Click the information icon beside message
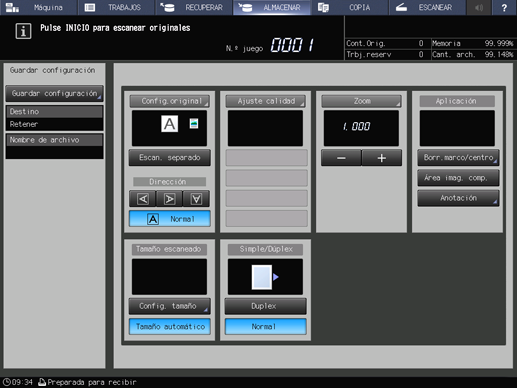 click(23, 31)
